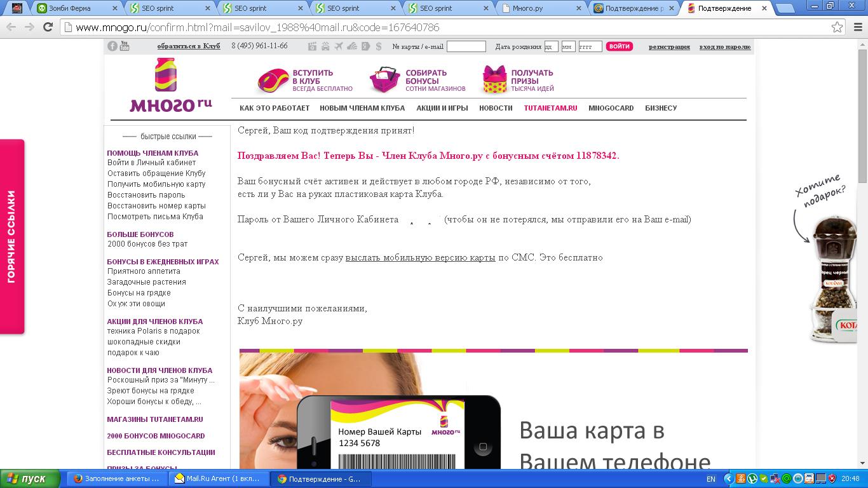This screenshot has width=868, height=488.
Task: Close the Зомби Ферма tab
Action: (114, 8)
